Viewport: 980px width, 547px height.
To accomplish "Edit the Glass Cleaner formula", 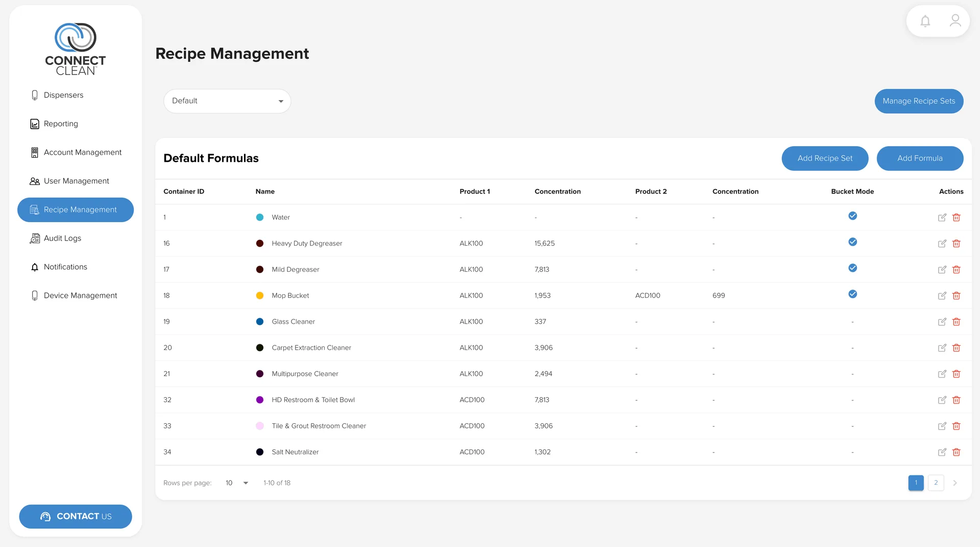I will 942,322.
